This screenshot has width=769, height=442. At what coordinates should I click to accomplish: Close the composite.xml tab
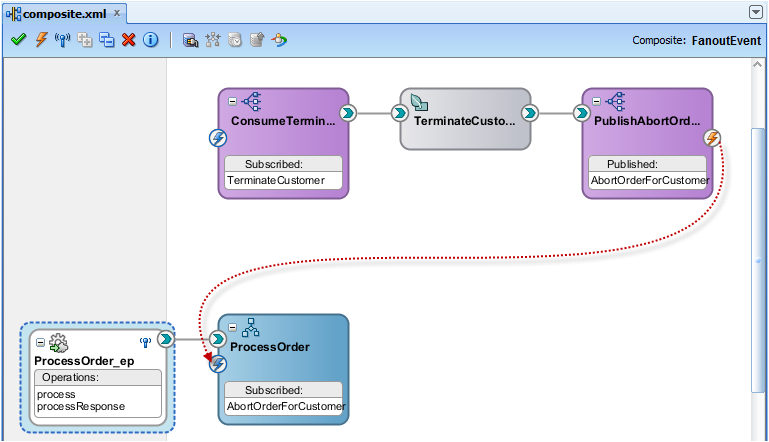117,13
